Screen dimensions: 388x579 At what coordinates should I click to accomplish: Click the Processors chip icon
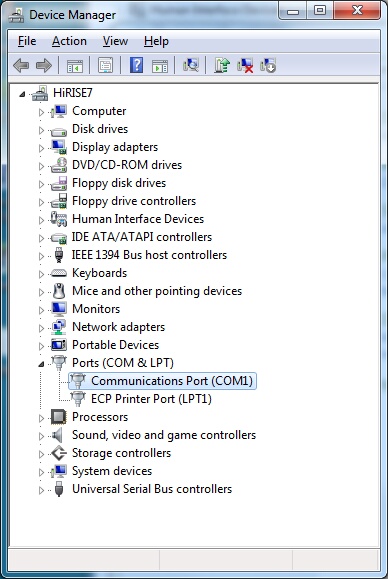pos(59,417)
